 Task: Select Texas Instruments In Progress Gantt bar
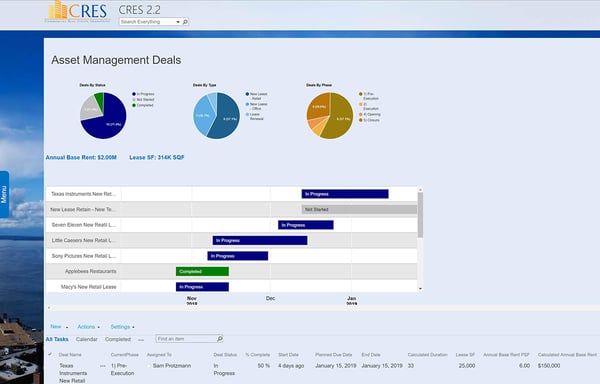[x=345, y=194]
